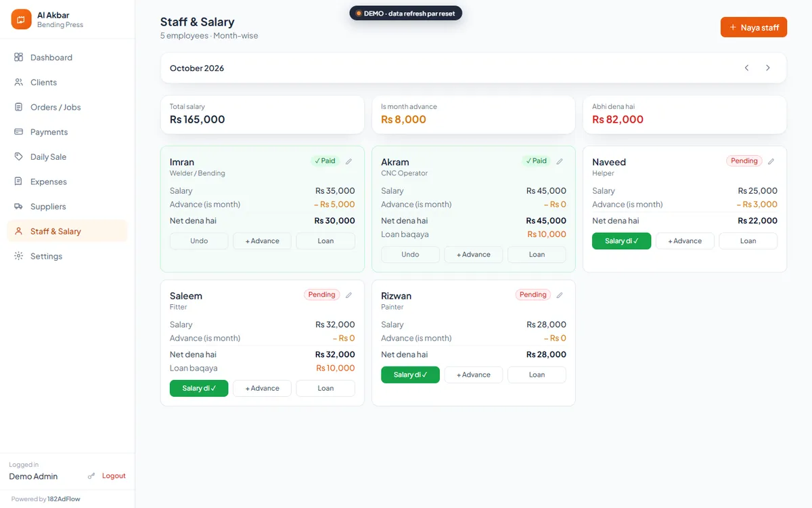Go to Expenses page
The width and height of the screenshot is (812, 508).
tap(67, 182)
